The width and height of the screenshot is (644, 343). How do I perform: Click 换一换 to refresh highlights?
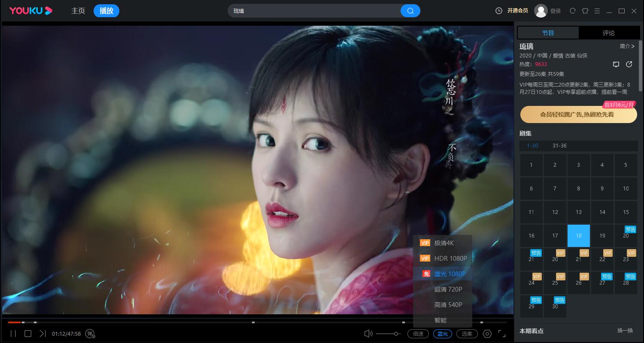tap(625, 331)
